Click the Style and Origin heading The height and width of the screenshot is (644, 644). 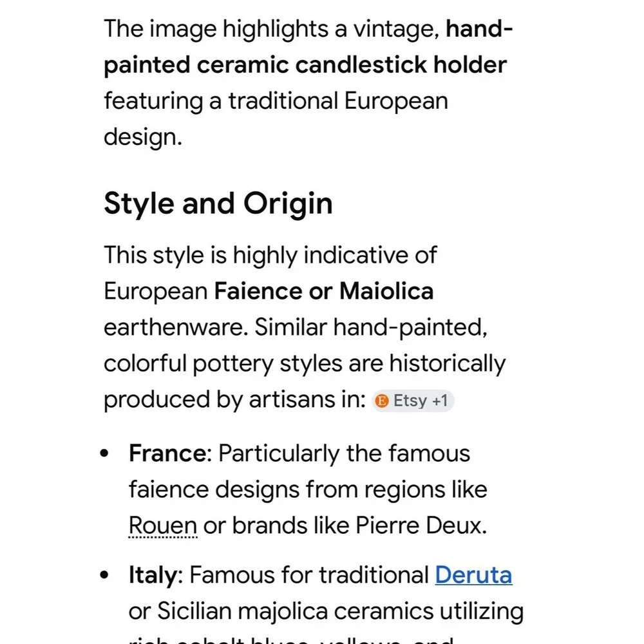point(218,204)
